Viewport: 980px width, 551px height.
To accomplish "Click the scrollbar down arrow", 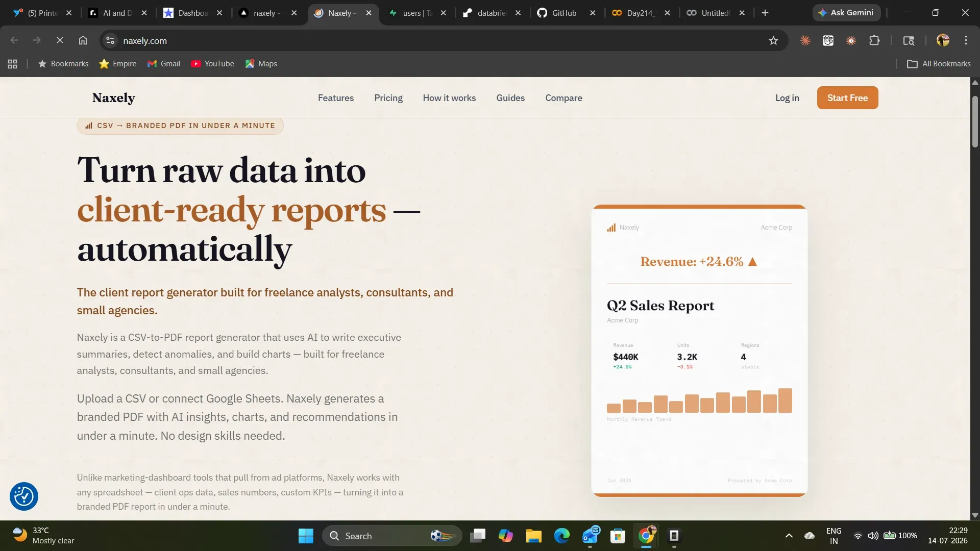I will (975, 515).
